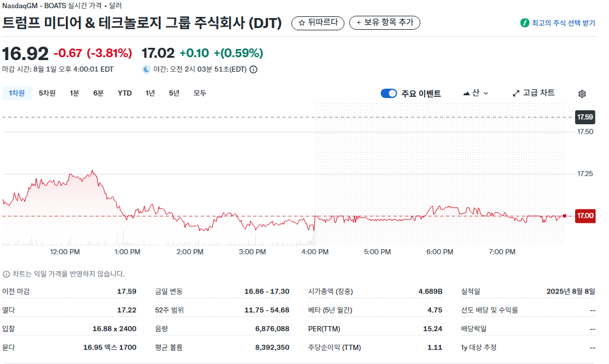Image resolution: width=609 pixels, height=364 pixels.
Task: Click the red 17.00 current price tag
Action: (585, 216)
